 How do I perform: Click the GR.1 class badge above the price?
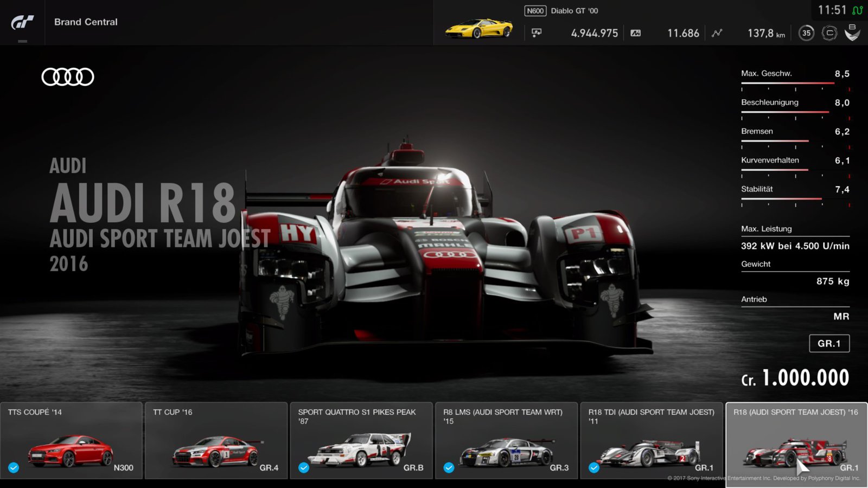coord(829,343)
